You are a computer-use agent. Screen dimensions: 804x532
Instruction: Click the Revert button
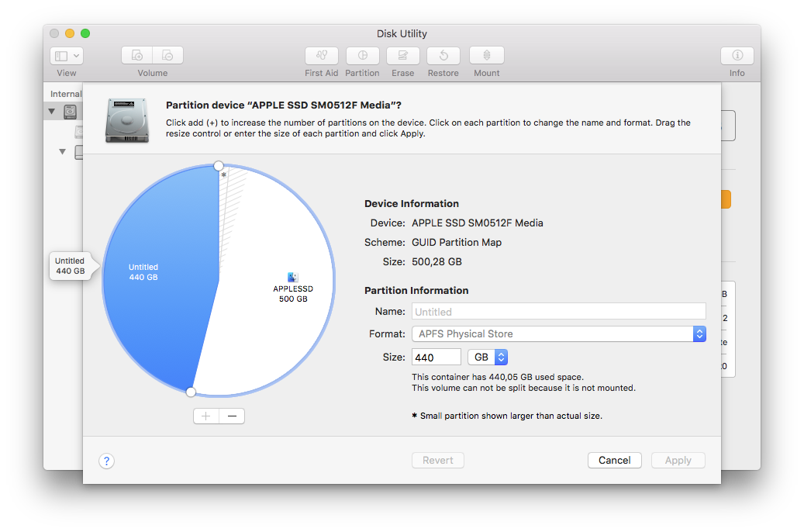pyautogui.click(x=438, y=460)
